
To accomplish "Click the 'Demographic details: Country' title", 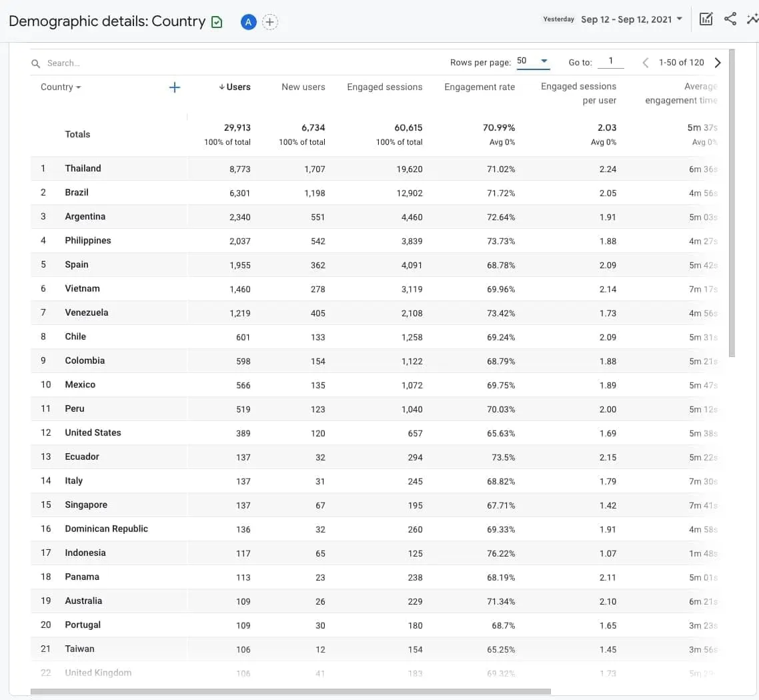I will pyautogui.click(x=107, y=21).
